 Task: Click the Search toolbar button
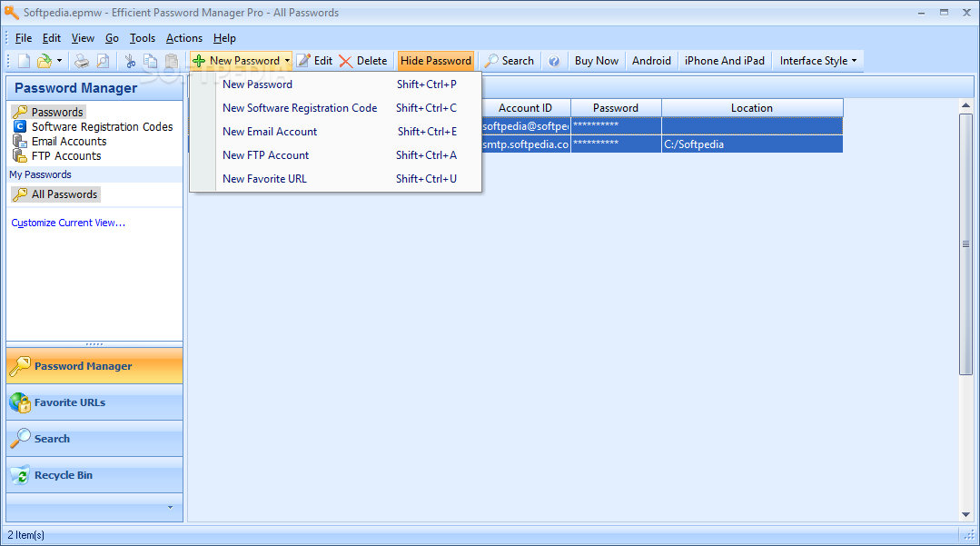click(x=510, y=61)
